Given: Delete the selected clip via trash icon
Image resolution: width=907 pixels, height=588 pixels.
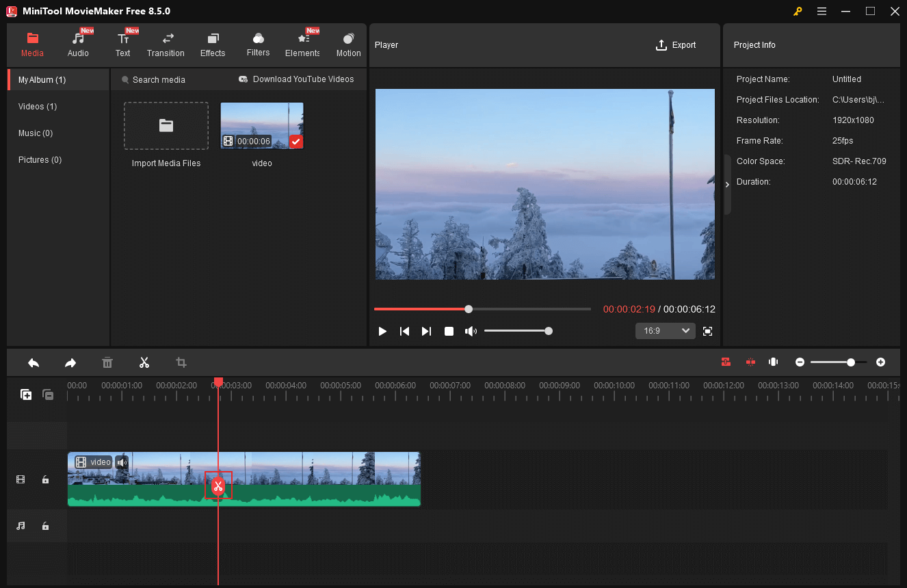Looking at the screenshot, I should coord(107,362).
